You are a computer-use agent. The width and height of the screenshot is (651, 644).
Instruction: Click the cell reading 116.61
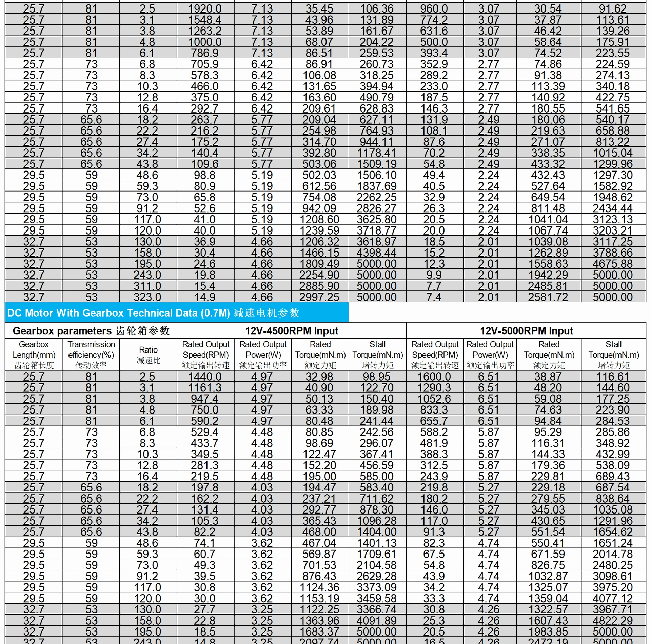point(613,377)
